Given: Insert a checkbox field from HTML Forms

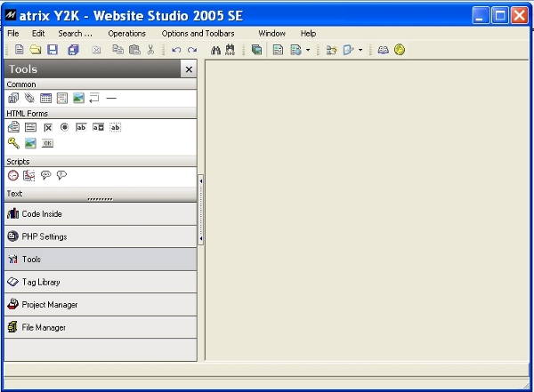Looking at the screenshot, I should 48,128.
